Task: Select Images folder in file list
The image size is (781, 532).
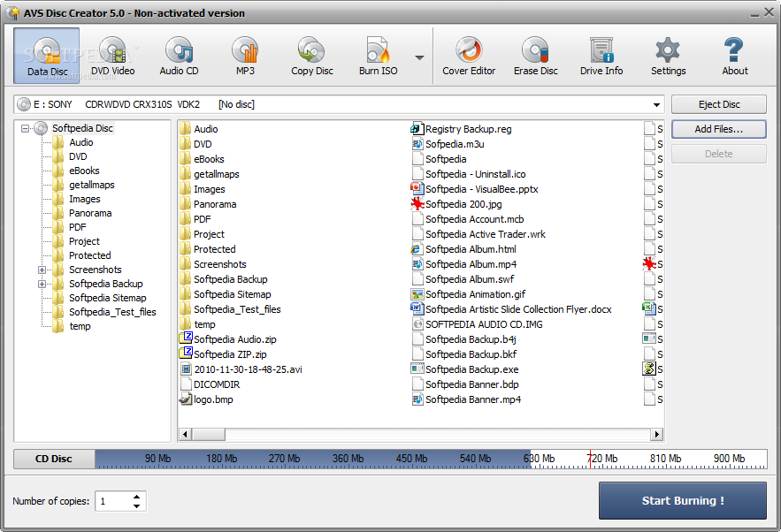Action: pyautogui.click(x=203, y=189)
